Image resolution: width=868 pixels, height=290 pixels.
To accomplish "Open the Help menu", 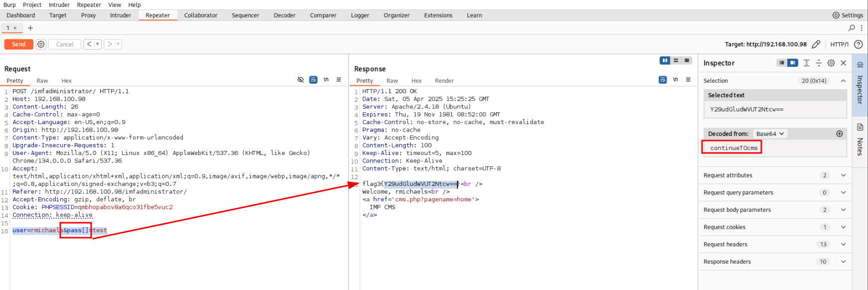I will click(135, 5).
